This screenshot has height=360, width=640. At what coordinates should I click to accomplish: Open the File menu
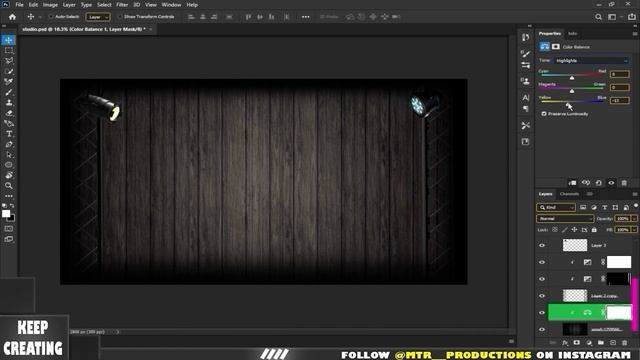(x=19, y=5)
